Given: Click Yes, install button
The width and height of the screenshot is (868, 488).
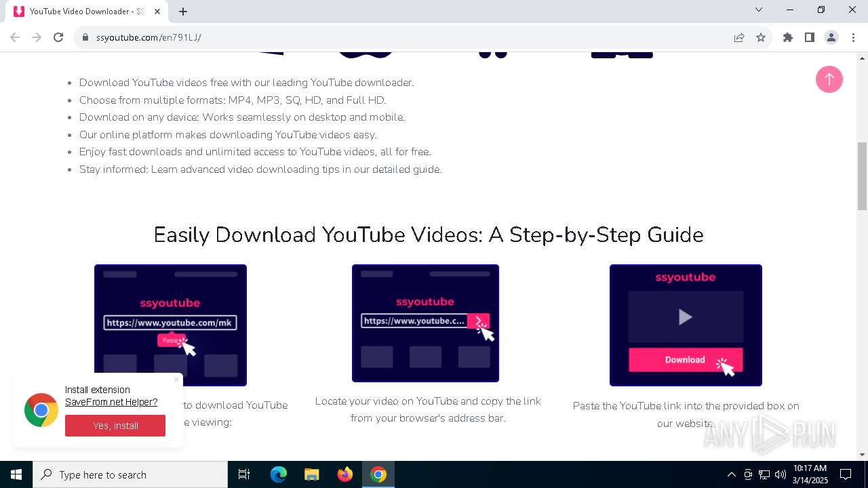Looking at the screenshot, I should coord(115,426).
